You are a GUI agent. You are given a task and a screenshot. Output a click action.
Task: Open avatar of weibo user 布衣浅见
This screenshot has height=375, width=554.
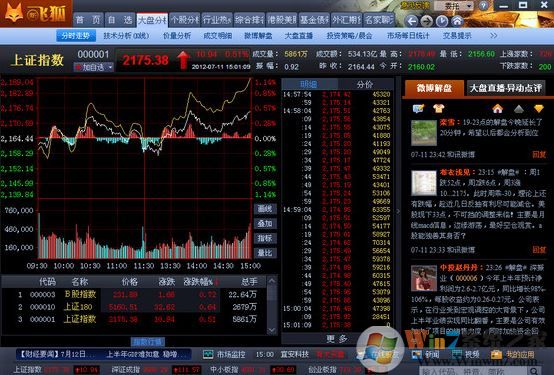click(424, 183)
